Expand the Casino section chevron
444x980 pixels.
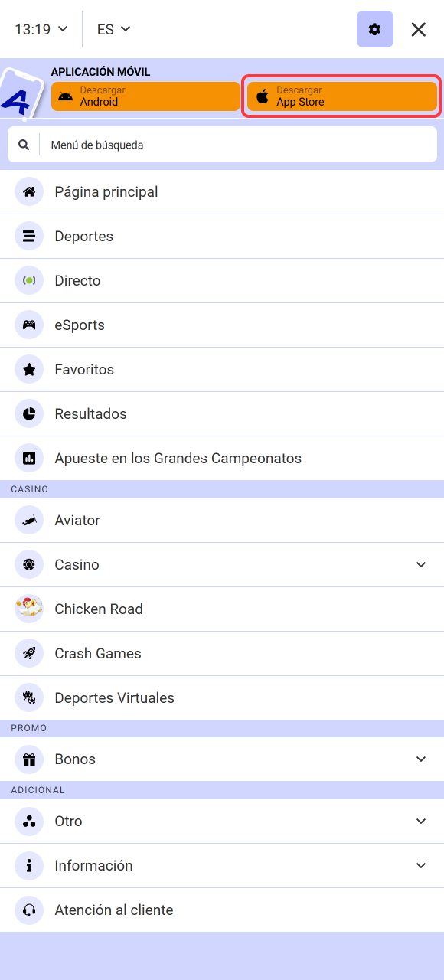[x=420, y=564]
